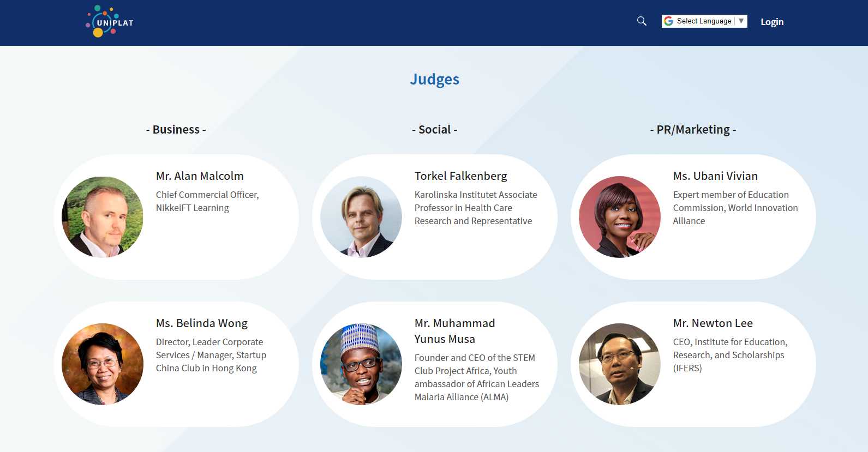This screenshot has width=868, height=452.
Task: Click Mr. Newton Lee's portrait photo
Action: tap(620, 364)
